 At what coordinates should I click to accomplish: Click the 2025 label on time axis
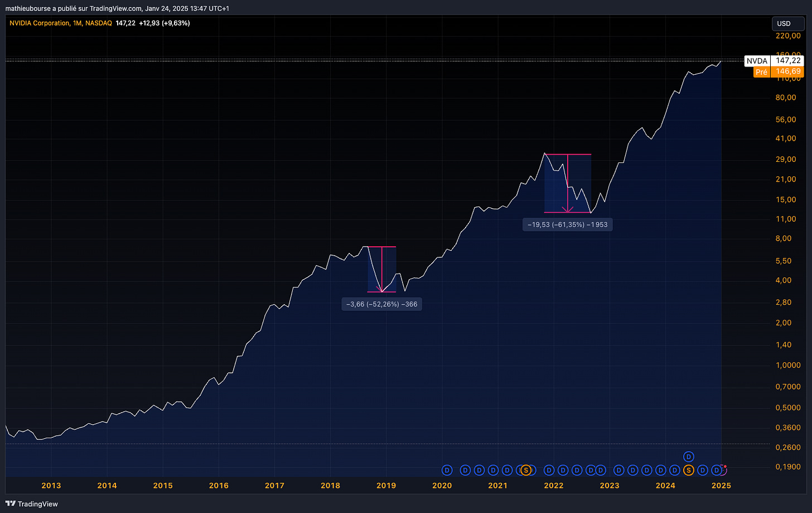pyautogui.click(x=721, y=485)
